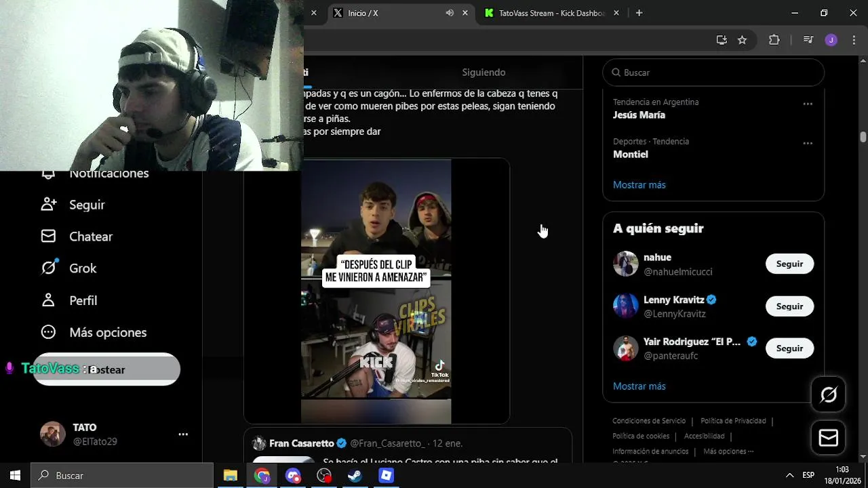Switch to TatoVass Stream Kick Dashboard tab
This screenshot has width=868, height=488.
pyautogui.click(x=551, y=13)
